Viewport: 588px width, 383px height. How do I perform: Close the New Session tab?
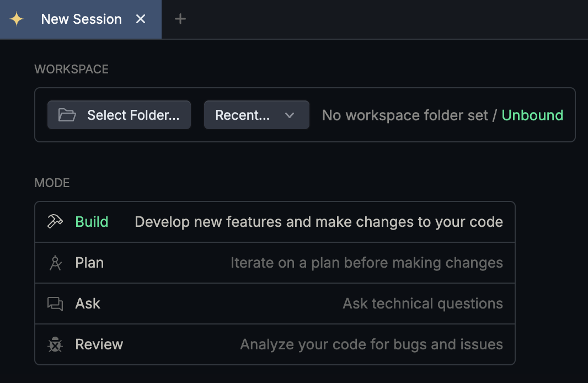(141, 19)
